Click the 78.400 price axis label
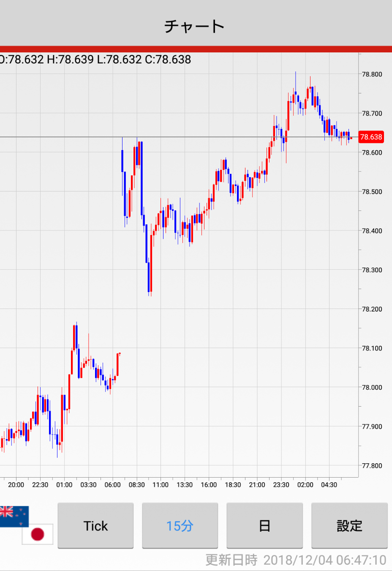Image resolution: width=392 pixels, height=571 pixels. pyautogui.click(x=372, y=231)
